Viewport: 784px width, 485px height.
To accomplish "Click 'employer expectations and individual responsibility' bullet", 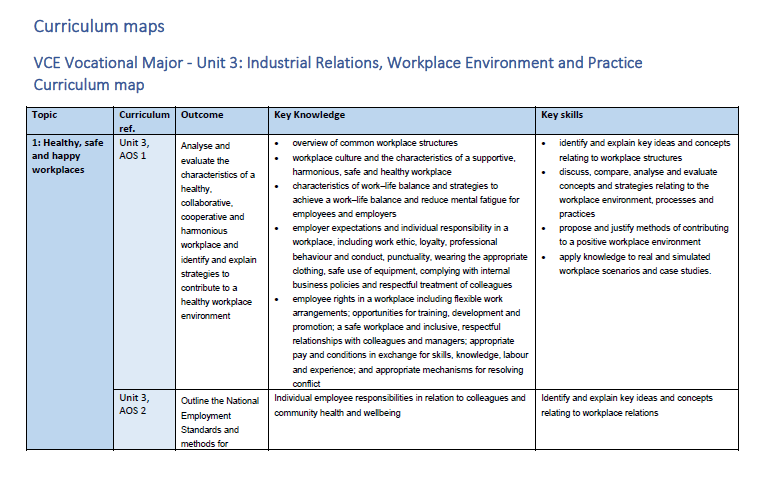I will (x=410, y=256).
